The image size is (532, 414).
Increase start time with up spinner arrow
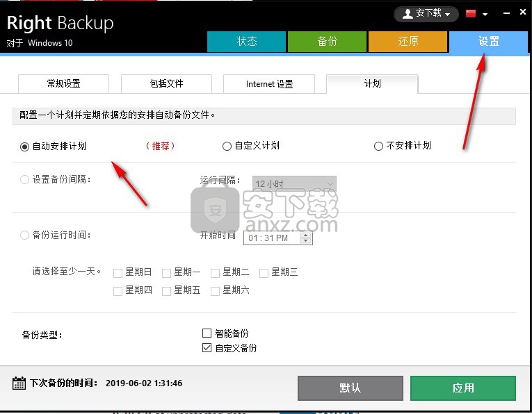click(x=306, y=235)
